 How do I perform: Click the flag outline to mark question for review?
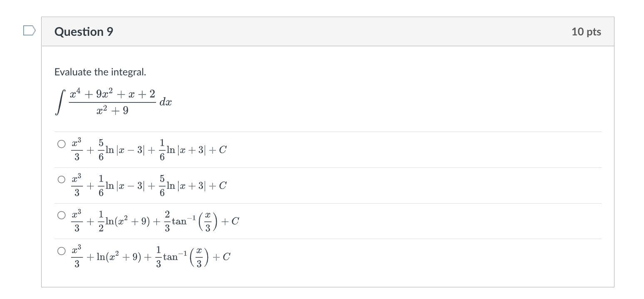[29, 30]
